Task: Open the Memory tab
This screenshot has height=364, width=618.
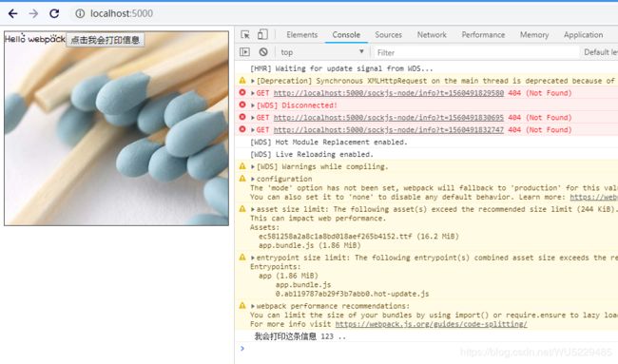Action: tap(534, 35)
